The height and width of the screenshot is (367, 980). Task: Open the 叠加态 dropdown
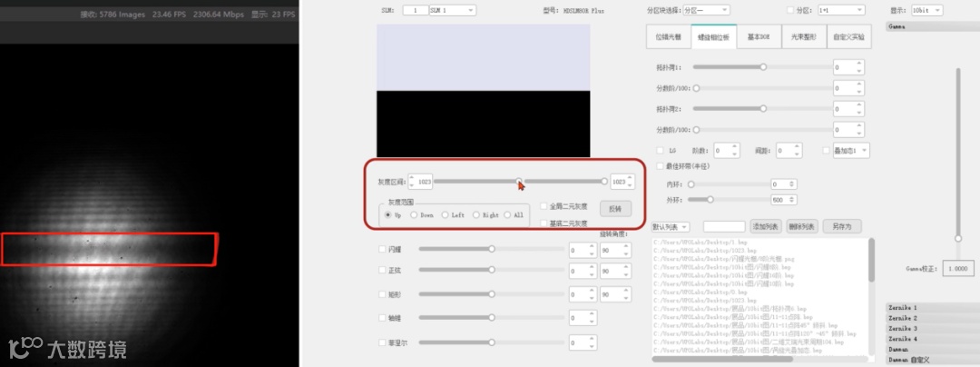pyautogui.click(x=850, y=151)
